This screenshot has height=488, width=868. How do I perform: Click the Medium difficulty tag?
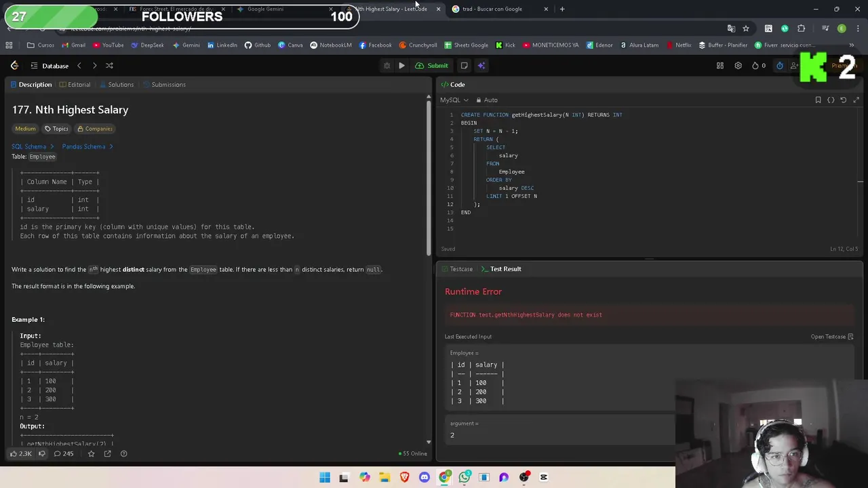coord(25,129)
